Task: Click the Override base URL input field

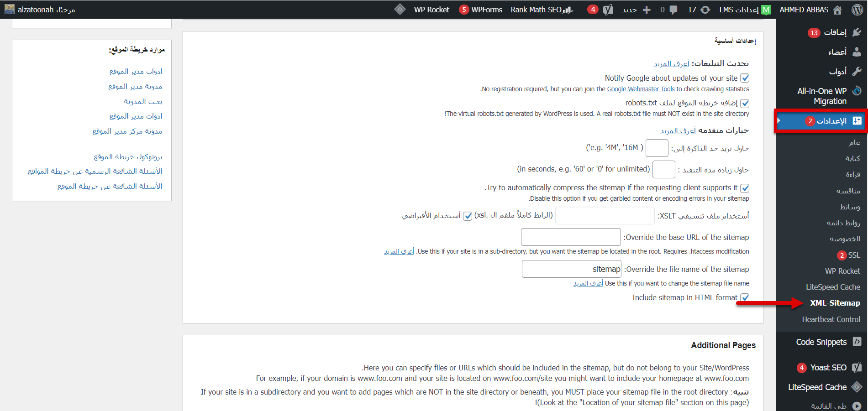Action: click(571, 237)
